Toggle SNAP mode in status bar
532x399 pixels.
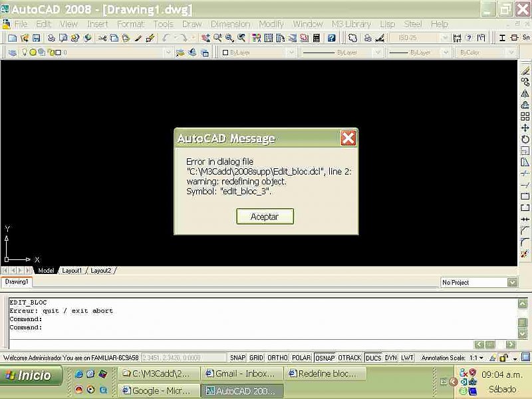237,358
